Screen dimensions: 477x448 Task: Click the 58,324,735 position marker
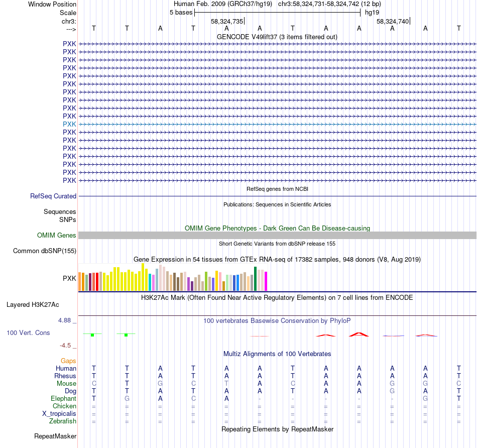tap(227, 21)
